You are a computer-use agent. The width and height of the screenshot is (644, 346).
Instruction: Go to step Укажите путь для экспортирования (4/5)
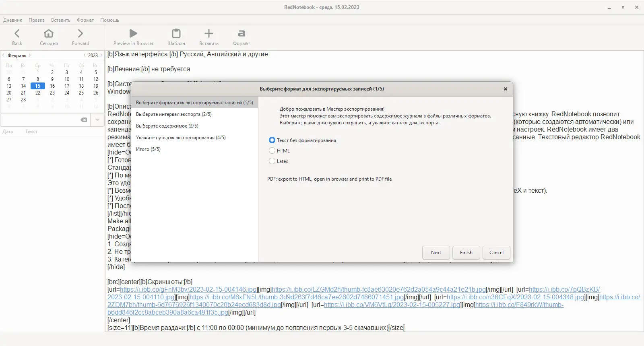[x=194, y=138]
